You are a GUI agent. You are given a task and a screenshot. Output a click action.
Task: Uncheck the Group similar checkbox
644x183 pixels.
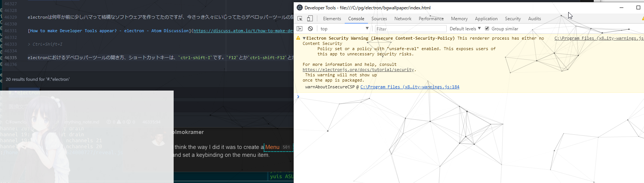click(x=487, y=28)
